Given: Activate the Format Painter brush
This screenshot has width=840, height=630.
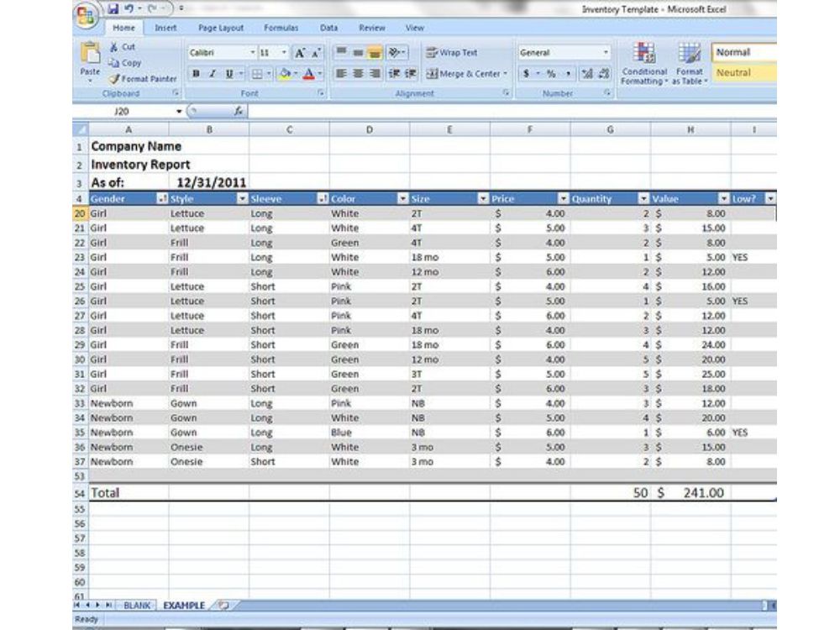Looking at the screenshot, I should tap(143, 79).
